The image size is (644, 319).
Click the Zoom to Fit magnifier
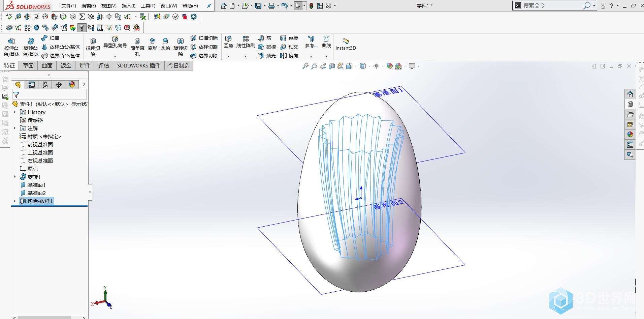coord(305,66)
